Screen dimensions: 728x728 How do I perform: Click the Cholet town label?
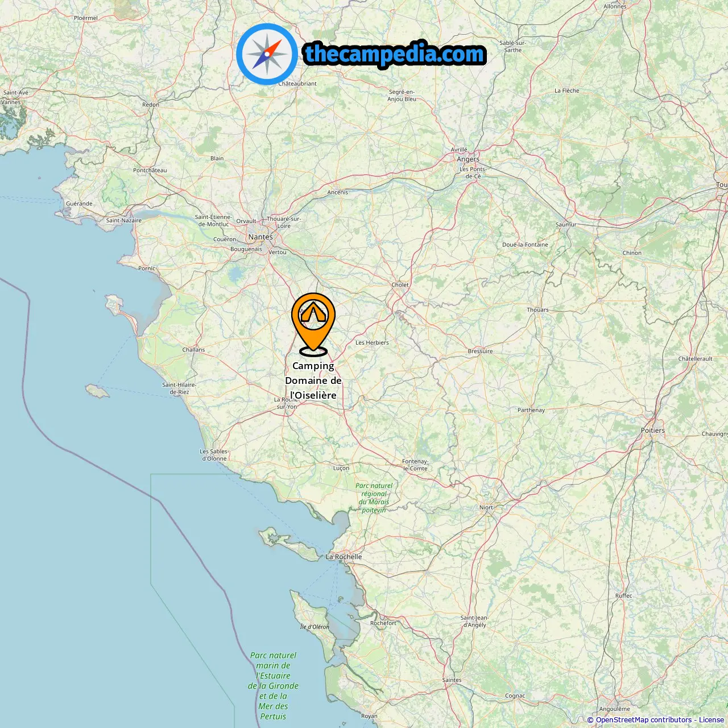tap(400, 285)
